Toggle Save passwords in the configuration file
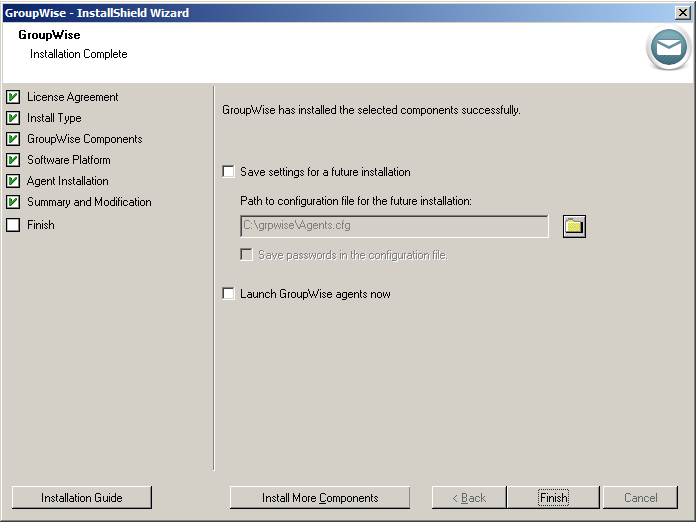This screenshot has width=699, height=523. coord(247,255)
